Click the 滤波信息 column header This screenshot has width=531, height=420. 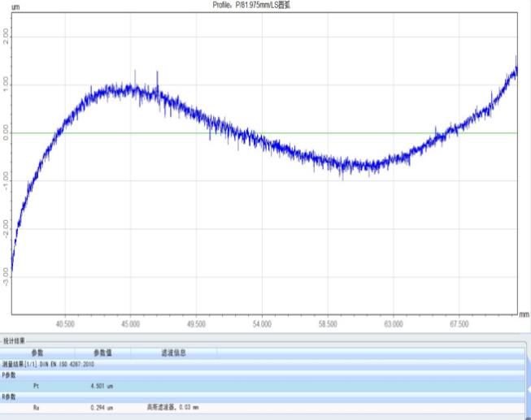[173, 353]
